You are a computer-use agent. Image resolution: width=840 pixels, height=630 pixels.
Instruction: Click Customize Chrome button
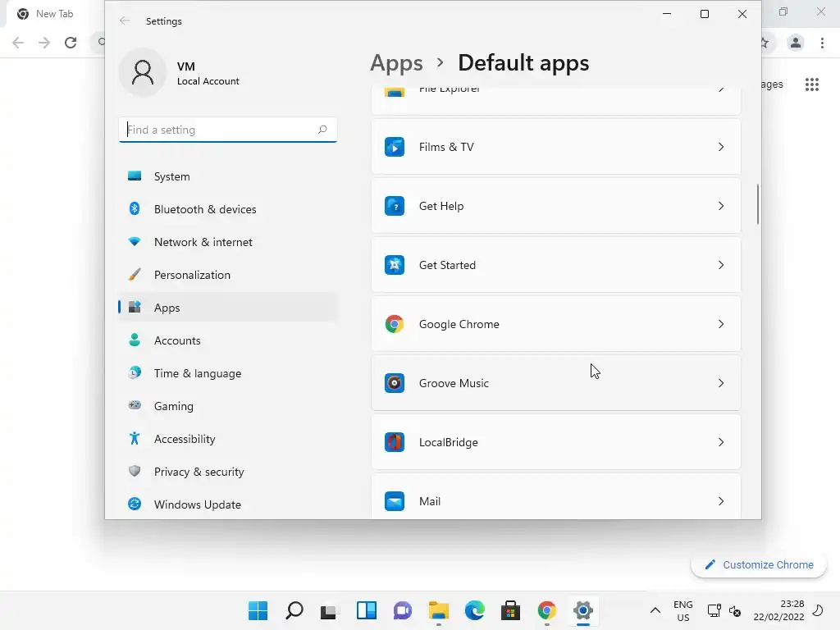759,564
